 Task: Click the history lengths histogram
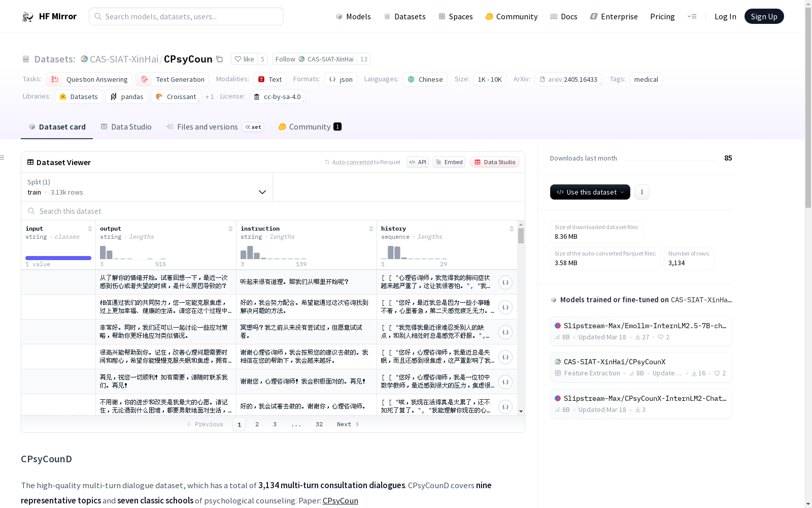coord(414,252)
